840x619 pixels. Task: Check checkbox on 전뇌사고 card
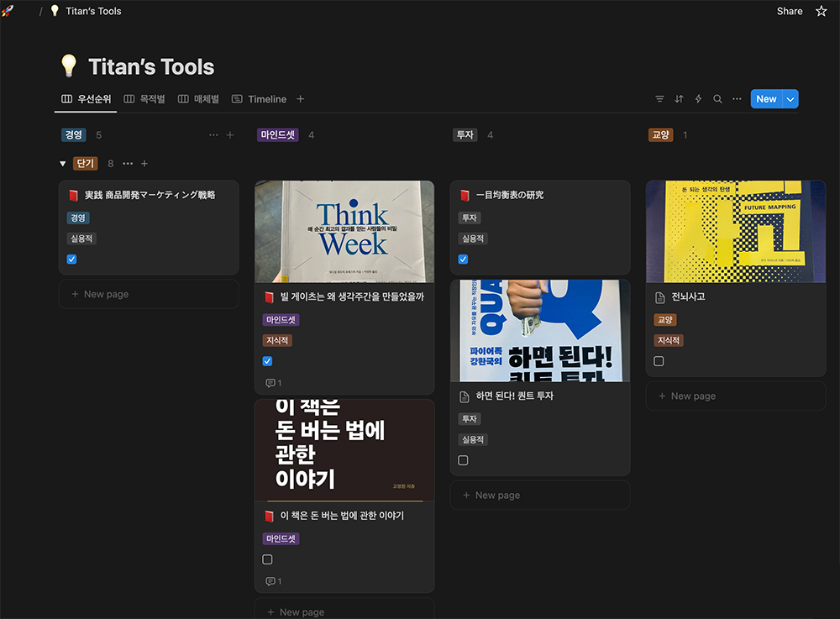point(659,361)
